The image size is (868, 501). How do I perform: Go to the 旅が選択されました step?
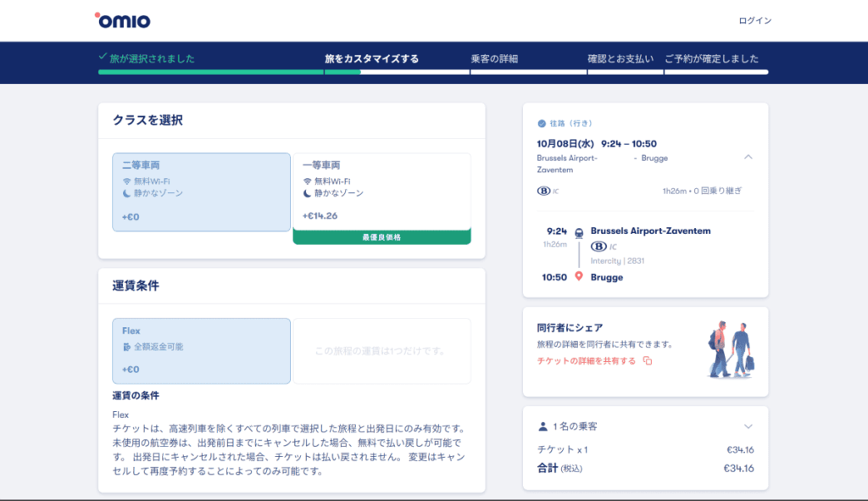tap(153, 59)
